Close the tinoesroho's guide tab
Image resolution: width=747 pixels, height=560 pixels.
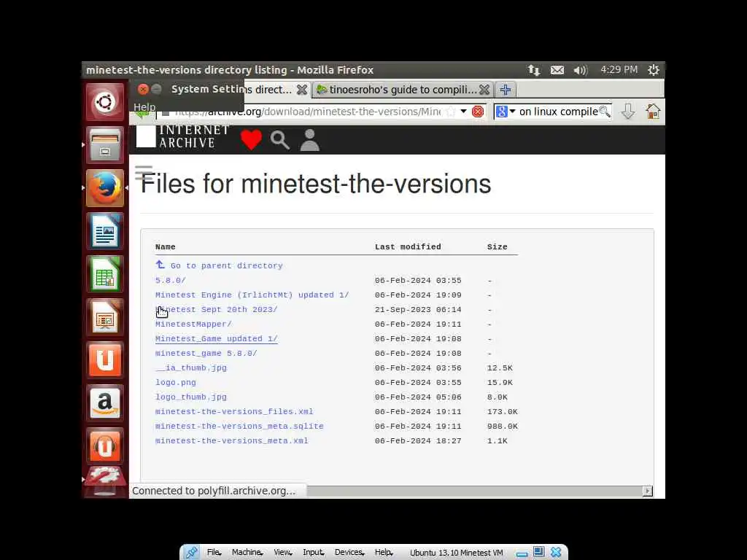pos(484,90)
